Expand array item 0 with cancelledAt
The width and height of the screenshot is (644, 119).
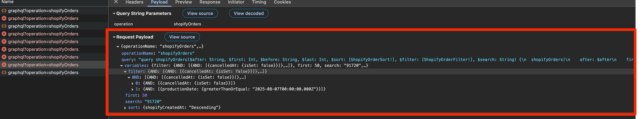pyautogui.click(x=133, y=83)
